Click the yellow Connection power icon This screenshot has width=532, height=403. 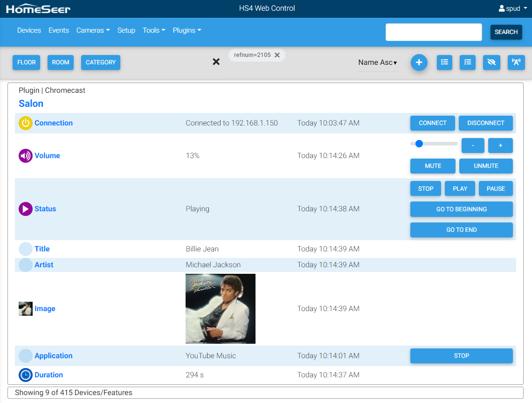[25, 123]
